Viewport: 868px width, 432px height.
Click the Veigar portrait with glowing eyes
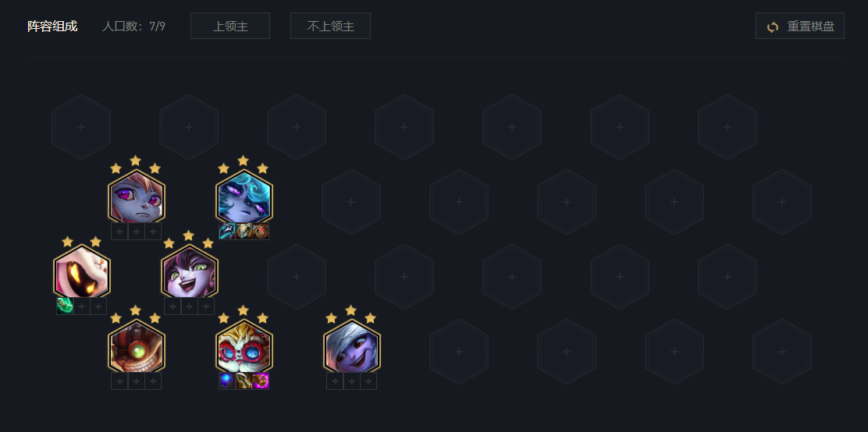(82, 271)
